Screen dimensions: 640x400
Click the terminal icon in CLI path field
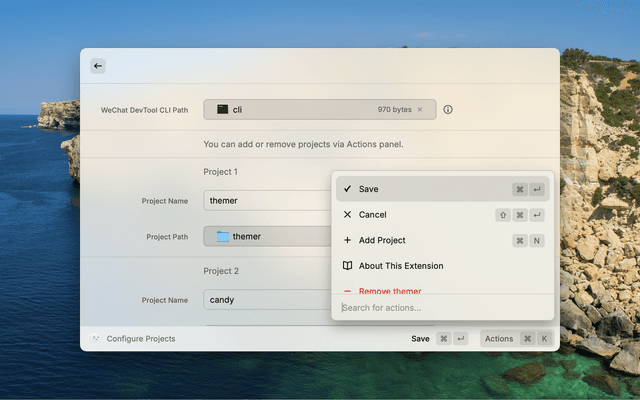(x=222, y=110)
